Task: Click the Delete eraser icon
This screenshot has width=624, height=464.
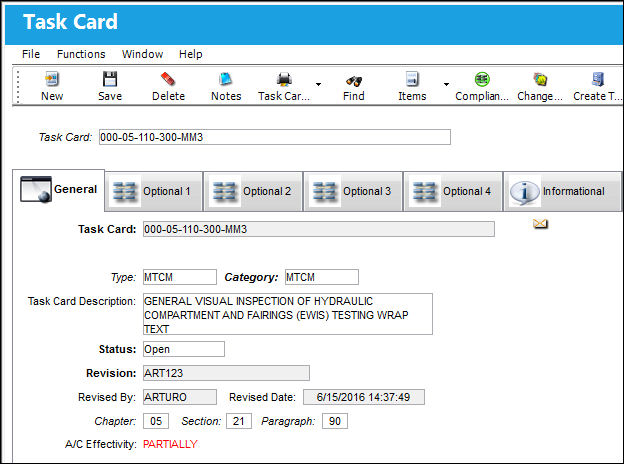Action: (168, 79)
